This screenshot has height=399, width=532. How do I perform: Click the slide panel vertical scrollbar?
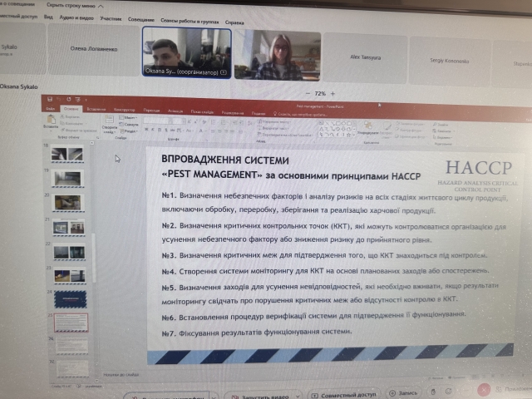(x=93, y=258)
